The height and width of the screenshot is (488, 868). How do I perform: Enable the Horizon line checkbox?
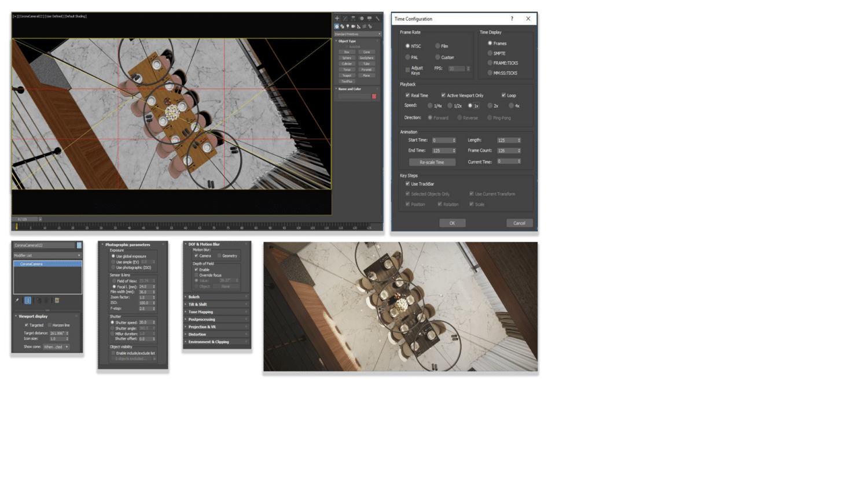(50, 325)
